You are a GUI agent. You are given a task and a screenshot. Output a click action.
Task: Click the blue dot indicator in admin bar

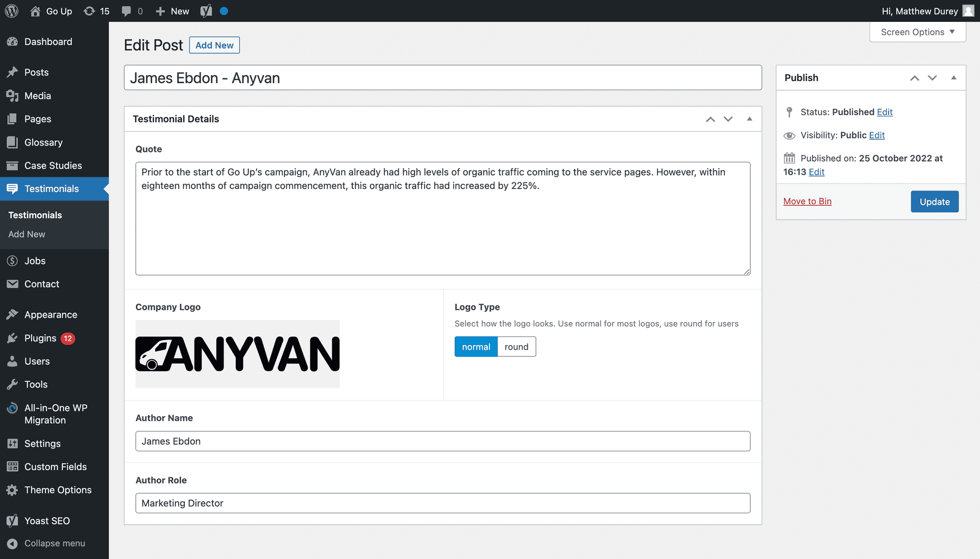(224, 11)
